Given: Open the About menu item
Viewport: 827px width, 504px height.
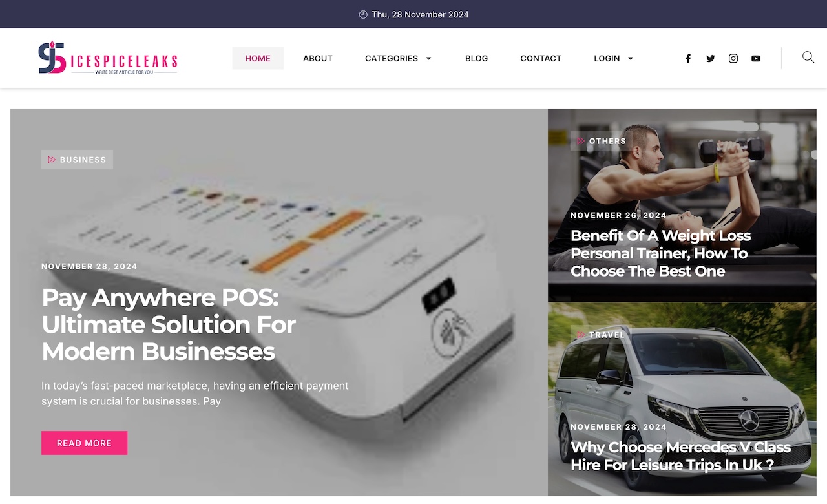Looking at the screenshot, I should [318, 58].
